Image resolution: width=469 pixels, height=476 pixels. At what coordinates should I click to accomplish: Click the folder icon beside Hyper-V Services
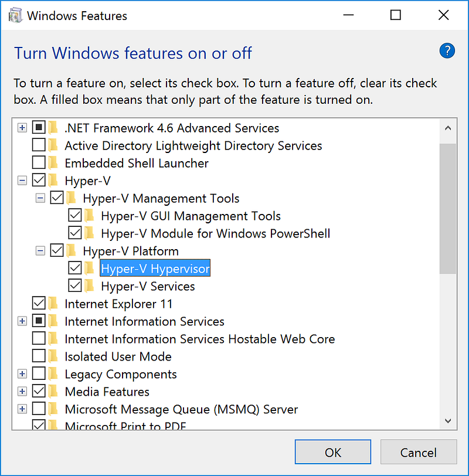click(x=90, y=286)
